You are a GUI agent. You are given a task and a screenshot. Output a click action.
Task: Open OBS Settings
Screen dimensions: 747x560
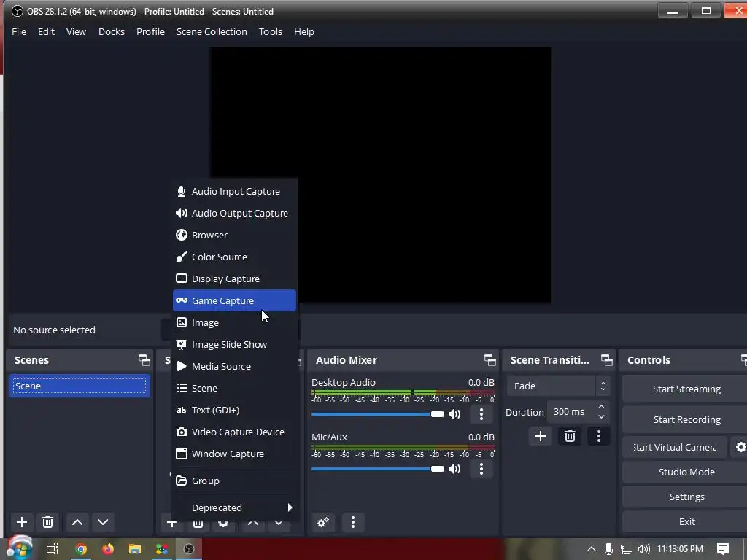tap(686, 497)
